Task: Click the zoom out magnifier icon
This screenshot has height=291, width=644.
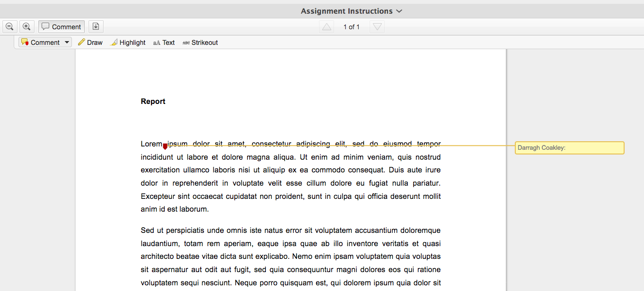Action: tap(9, 27)
